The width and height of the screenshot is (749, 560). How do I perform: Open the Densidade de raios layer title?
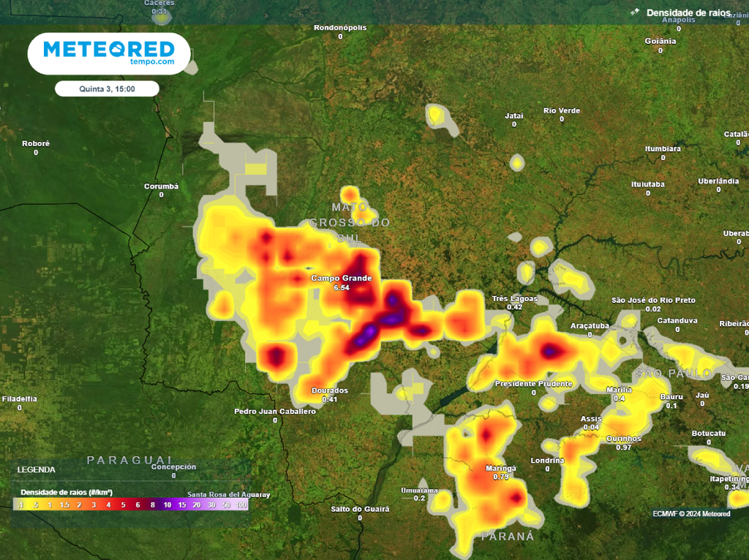688,12
